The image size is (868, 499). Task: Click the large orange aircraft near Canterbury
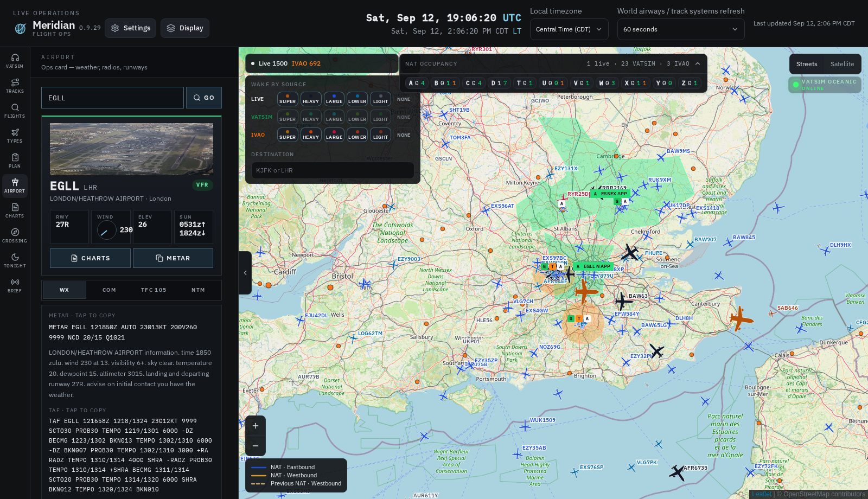[741, 318]
